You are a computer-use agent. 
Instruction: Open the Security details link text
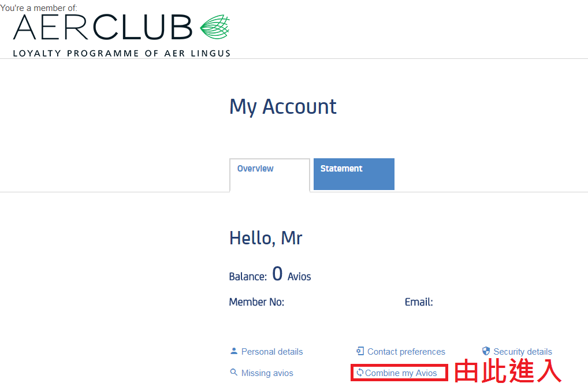coord(522,352)
